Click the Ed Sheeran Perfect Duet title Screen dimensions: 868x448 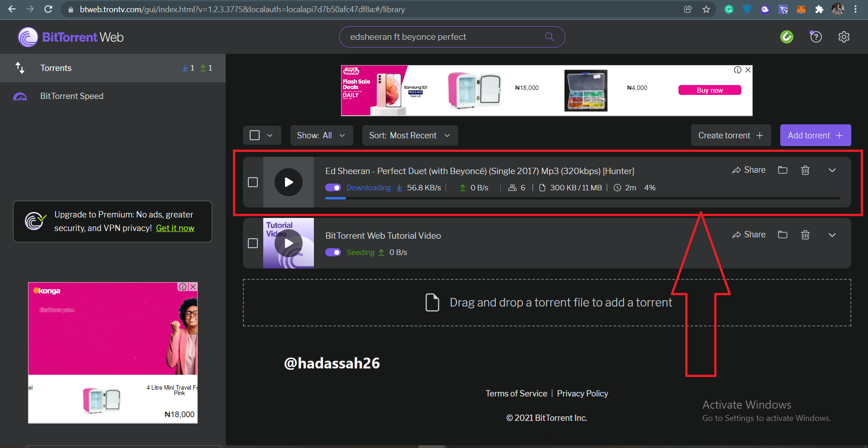(479, 171)
